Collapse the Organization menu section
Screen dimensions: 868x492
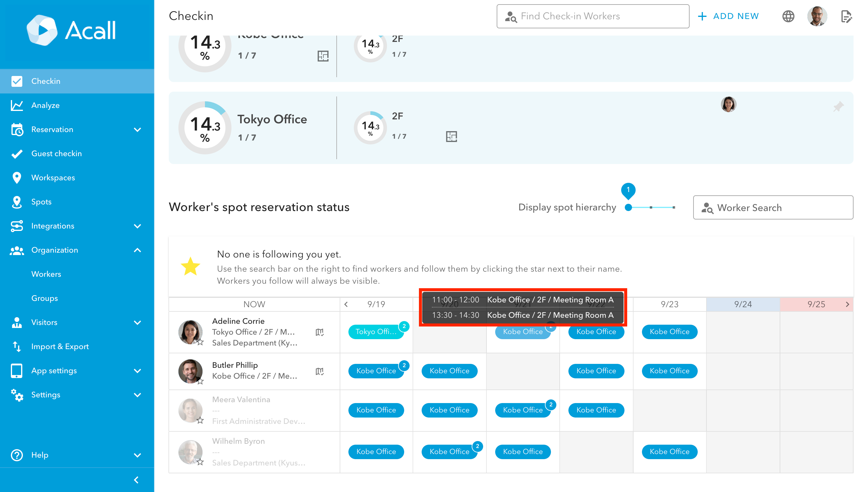[137, 250]
